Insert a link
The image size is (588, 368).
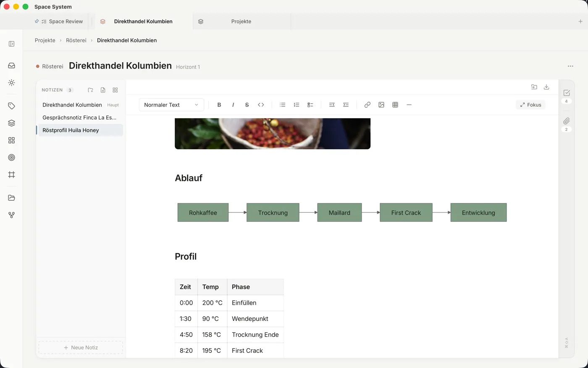(x=367, y=105)
